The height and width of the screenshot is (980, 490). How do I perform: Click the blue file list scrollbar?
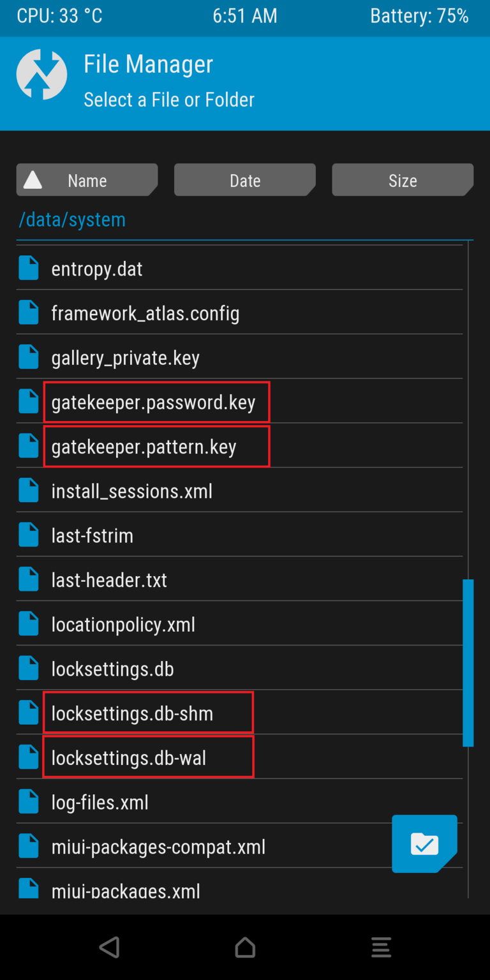[x=468, y=662]
